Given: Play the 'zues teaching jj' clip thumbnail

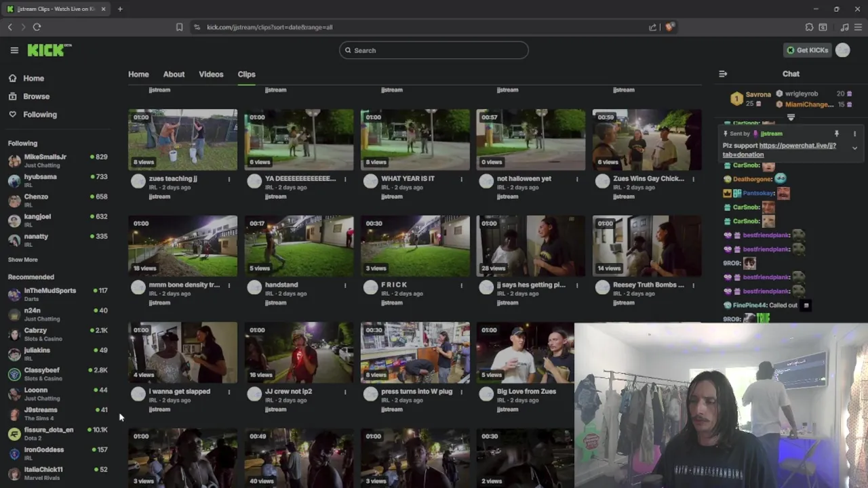Looking at the screenshot, I should click(183, 140).
